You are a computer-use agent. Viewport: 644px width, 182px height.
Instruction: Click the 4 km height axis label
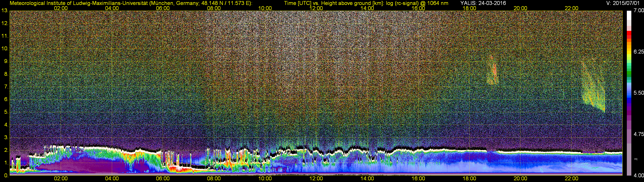coord(6,125)
